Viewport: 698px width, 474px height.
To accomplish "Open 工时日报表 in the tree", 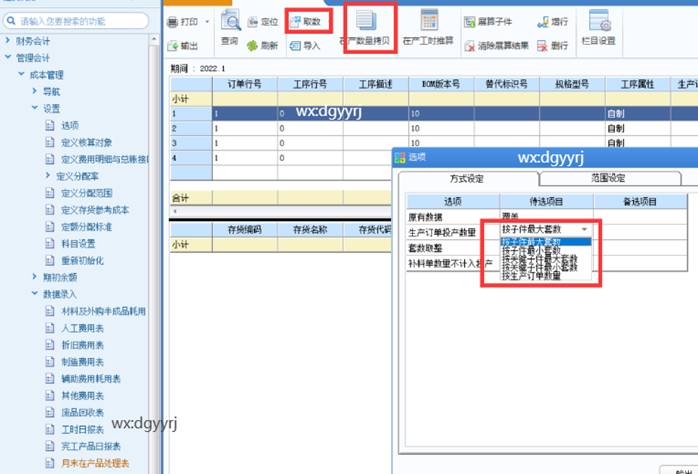I will [x=82, y=429].
